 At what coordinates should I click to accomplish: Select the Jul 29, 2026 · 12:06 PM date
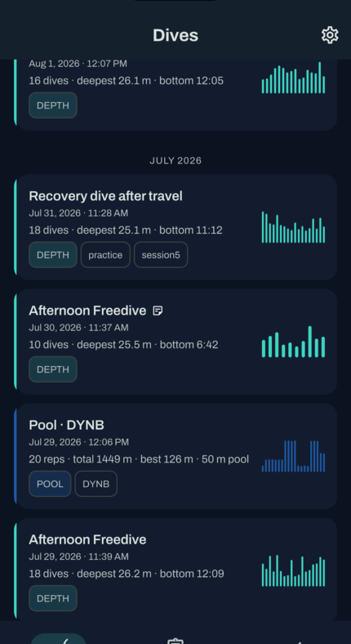78,442
